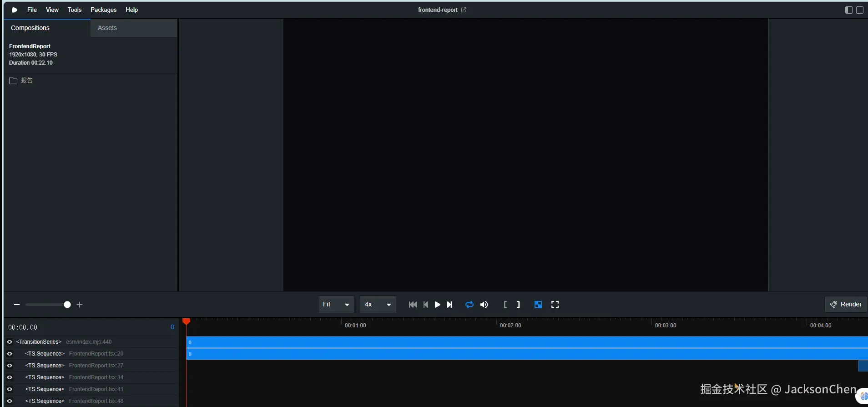Toggle loop playback
Image resolution: width=868 pixels, height=407 pixels.
click(469, 305)
